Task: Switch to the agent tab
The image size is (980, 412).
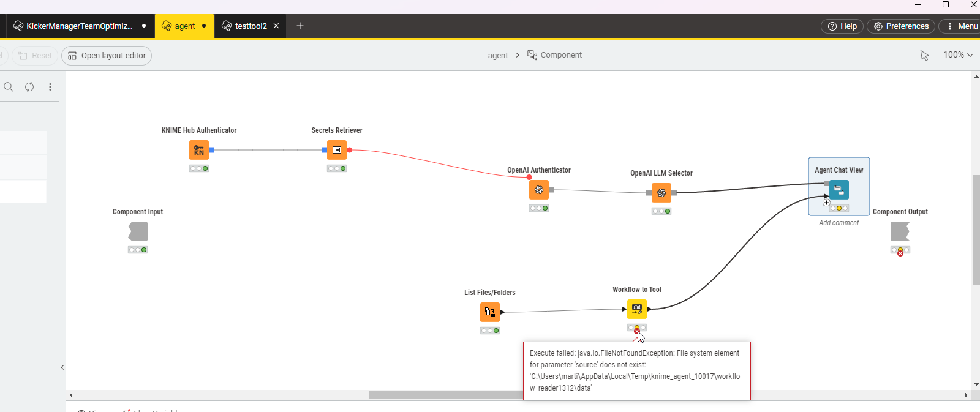Action: pos(184,26)
